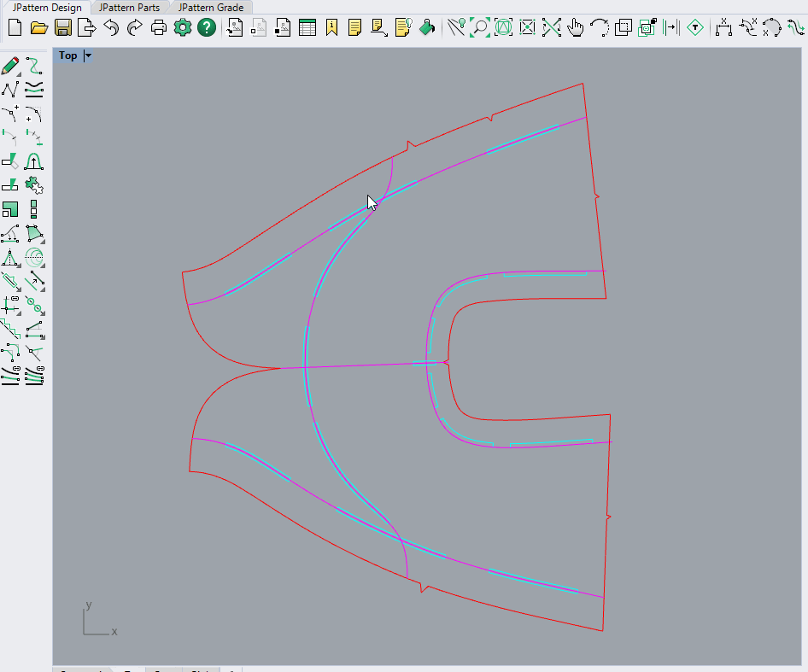Open help with the green question mark
Image resolution: width=808 pixels, height=672 pixels.
pyautogui.click(x=206, y=28)
